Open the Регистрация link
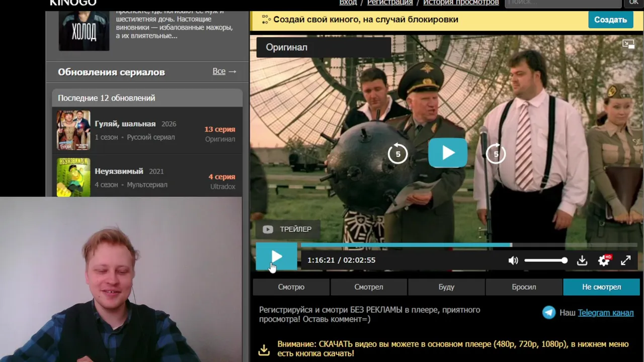The image size is (644, 362). pos(390,3)
